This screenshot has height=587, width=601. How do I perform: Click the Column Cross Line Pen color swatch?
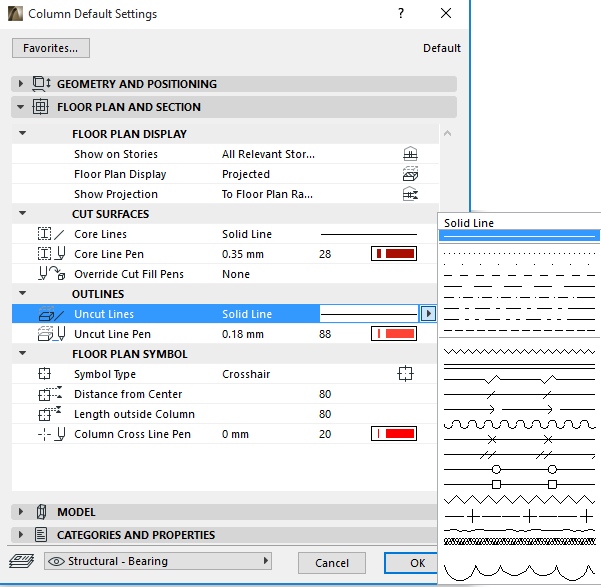(x=394, y=434)
